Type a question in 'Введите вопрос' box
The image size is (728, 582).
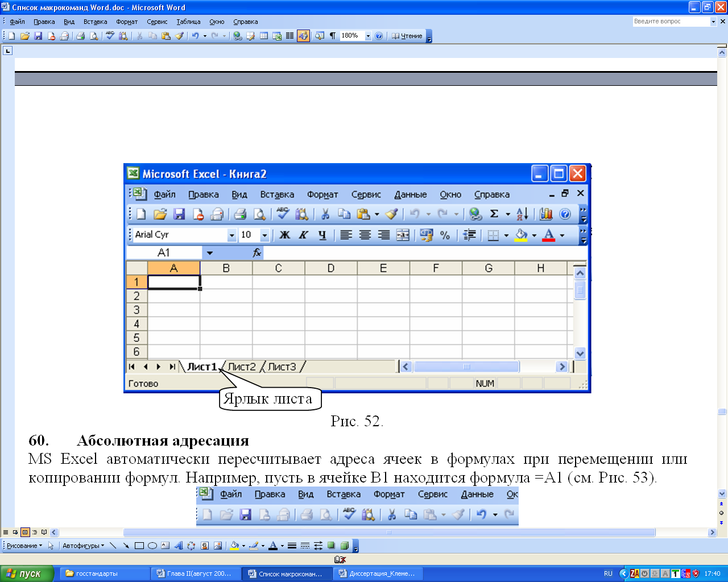pos(671,22)
